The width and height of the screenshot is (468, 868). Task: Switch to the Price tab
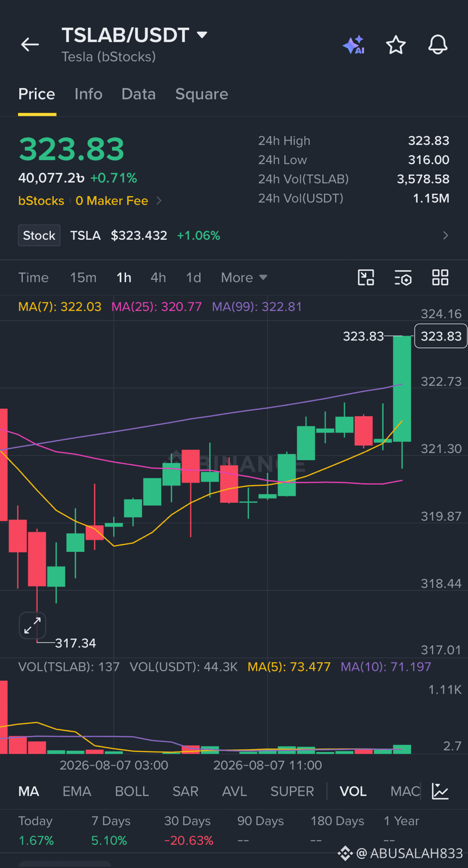(x=37, y=94)
